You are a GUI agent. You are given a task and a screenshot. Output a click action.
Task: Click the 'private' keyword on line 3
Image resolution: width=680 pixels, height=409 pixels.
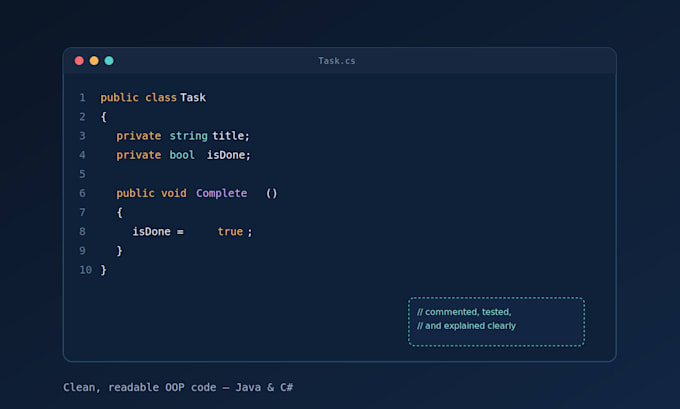coord(138,136)
